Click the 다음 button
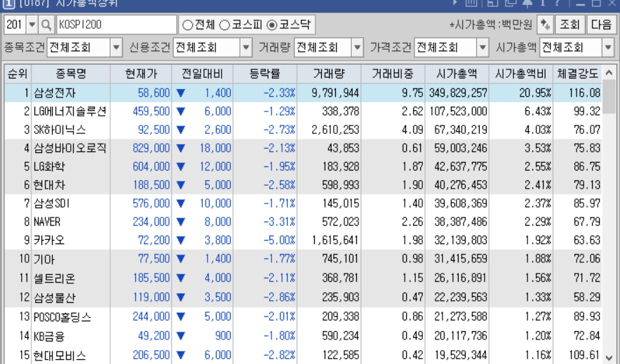620x364 pixels. [601, 25]
